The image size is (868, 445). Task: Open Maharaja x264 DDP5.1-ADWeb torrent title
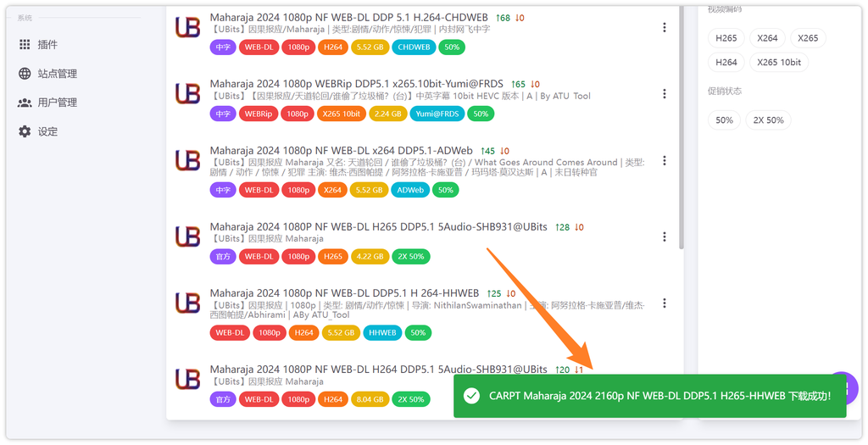[343, 151]
